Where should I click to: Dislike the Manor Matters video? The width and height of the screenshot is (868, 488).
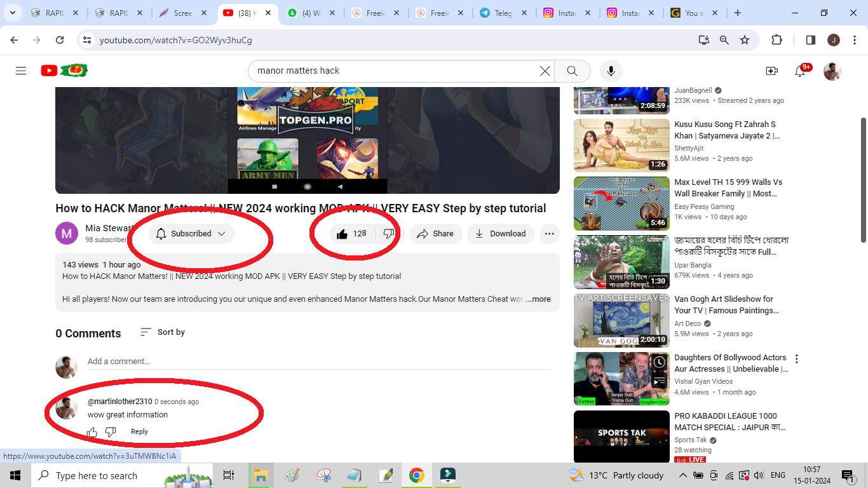(x=388, y=234)
